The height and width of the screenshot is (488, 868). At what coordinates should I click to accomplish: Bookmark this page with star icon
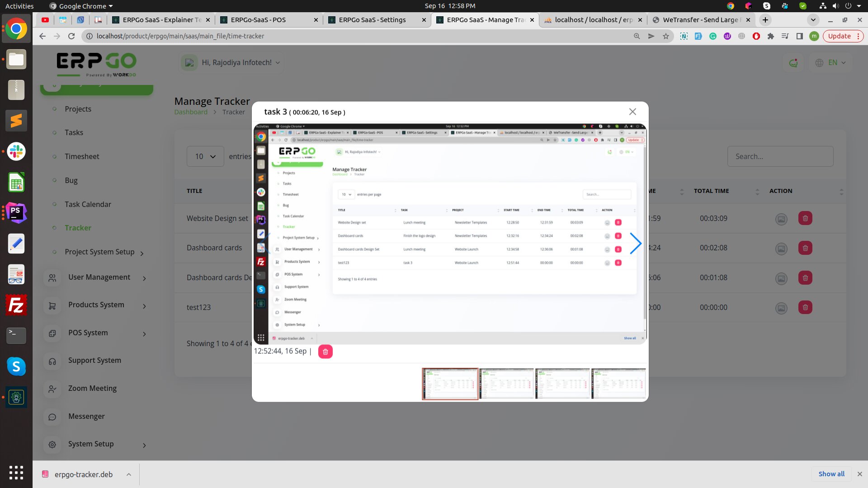(x=666, y=36)
